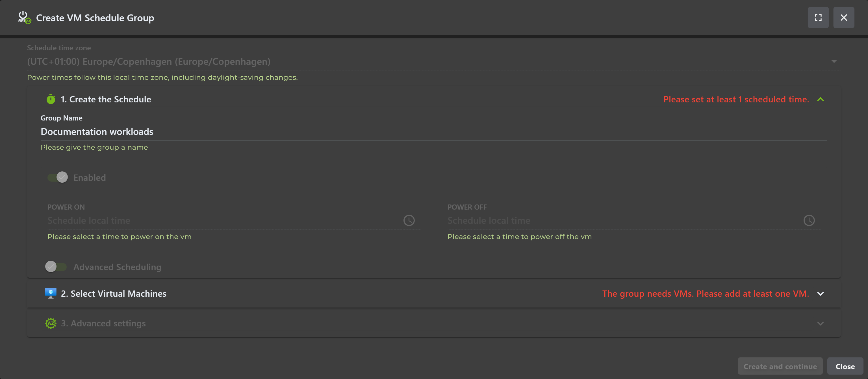This screenshot has height=379, width=868.
Task: Click 'Please set at least 1 scheduled time.' warning
Action: click(x=736, y=100)
